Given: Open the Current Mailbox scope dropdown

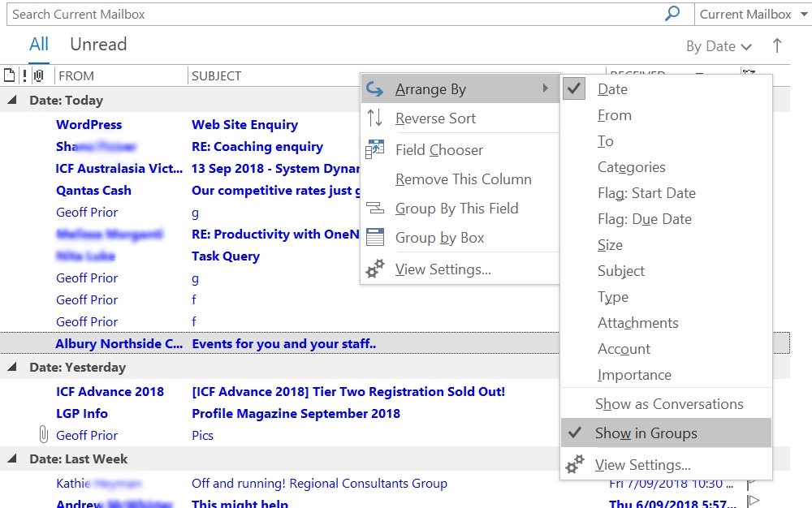Looking at the screenshot, I should pyautogui.click(x=753, y=14).
